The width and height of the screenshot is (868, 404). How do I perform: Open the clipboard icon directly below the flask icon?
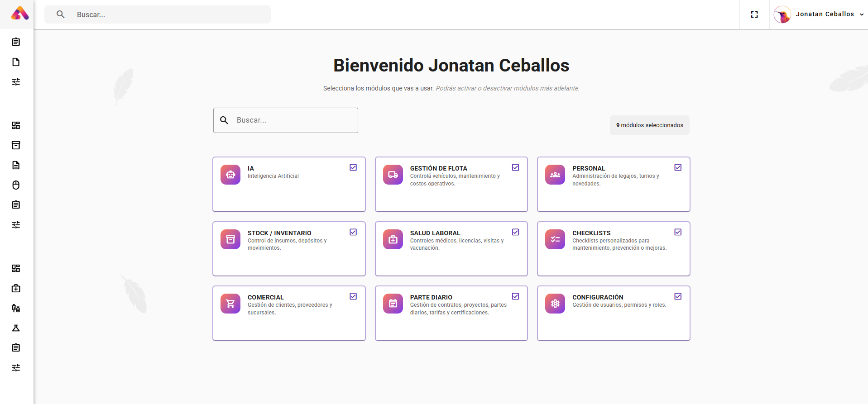(x=16, y=348)
